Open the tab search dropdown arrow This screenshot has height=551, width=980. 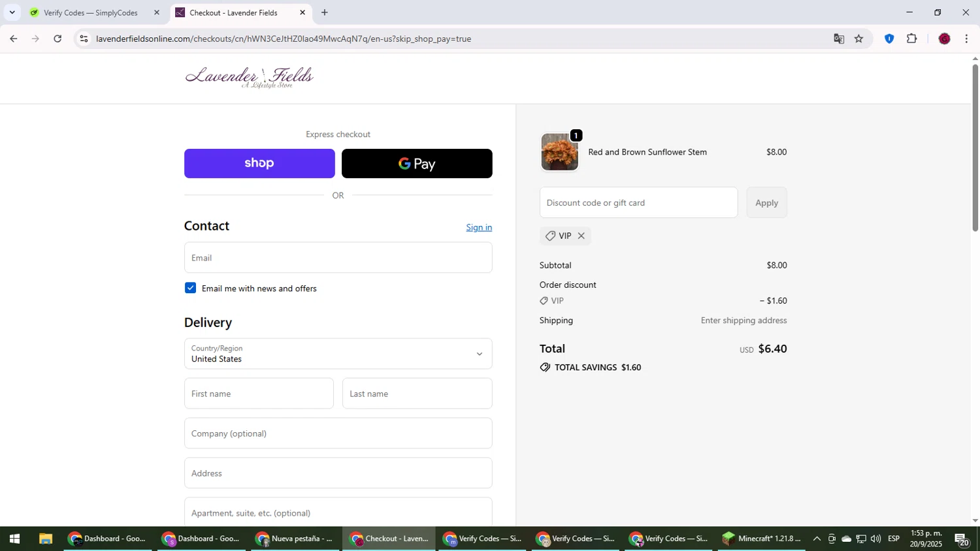[x=12, y=12]
